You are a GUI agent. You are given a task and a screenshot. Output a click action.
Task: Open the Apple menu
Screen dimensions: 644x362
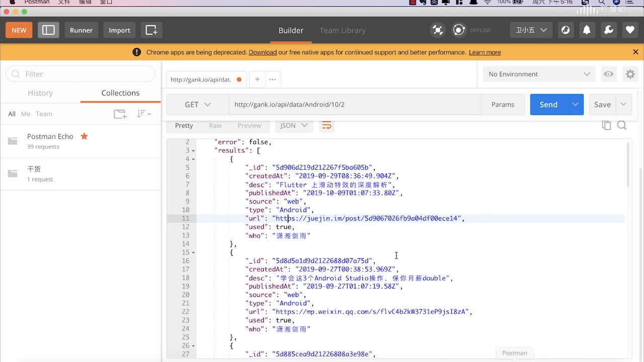point(13,2)
